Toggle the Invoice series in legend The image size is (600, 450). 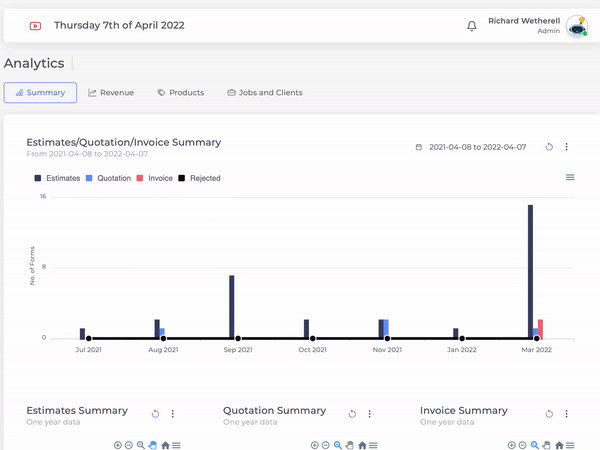(x=155, y=178)
